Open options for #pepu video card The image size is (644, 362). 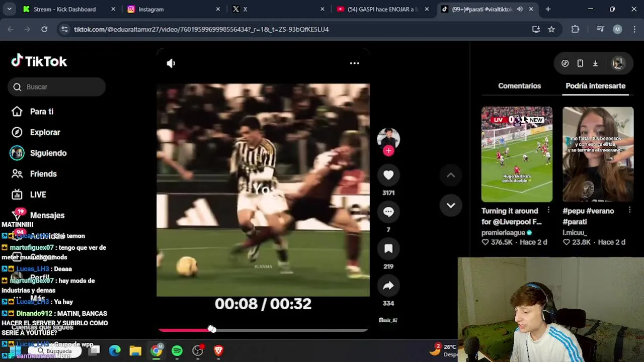629,210
